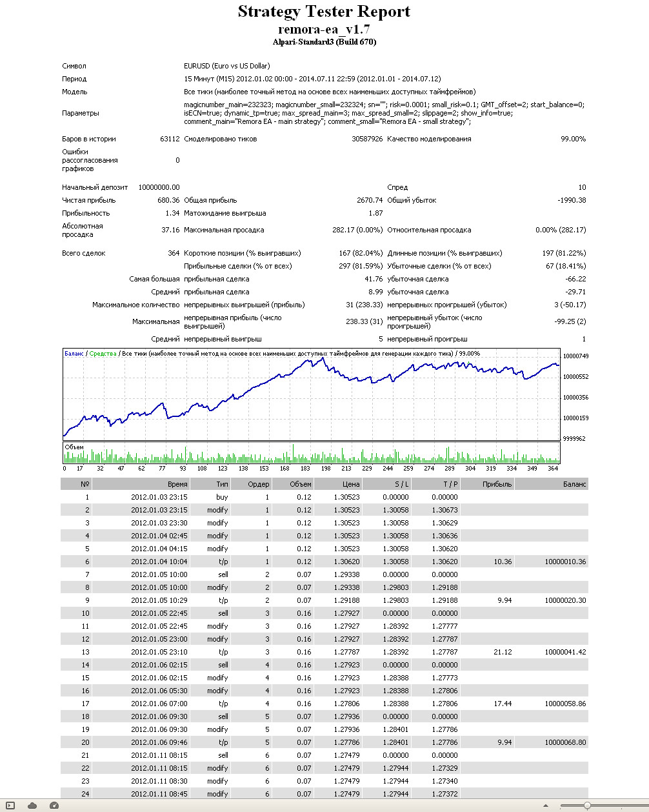
Task: Select 'EURUSD (Euro vs US Dollar)' symbol value
Action: [227, 66]
